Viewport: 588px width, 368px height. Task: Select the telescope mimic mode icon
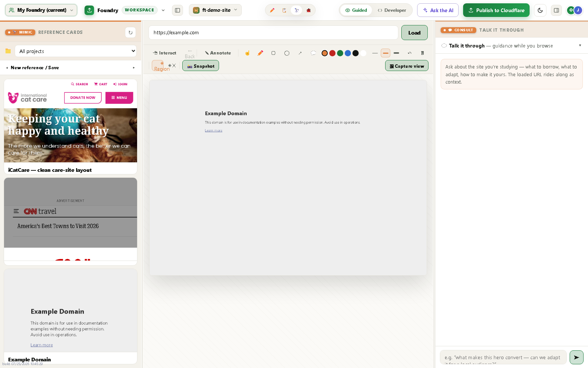pos(296,10)
